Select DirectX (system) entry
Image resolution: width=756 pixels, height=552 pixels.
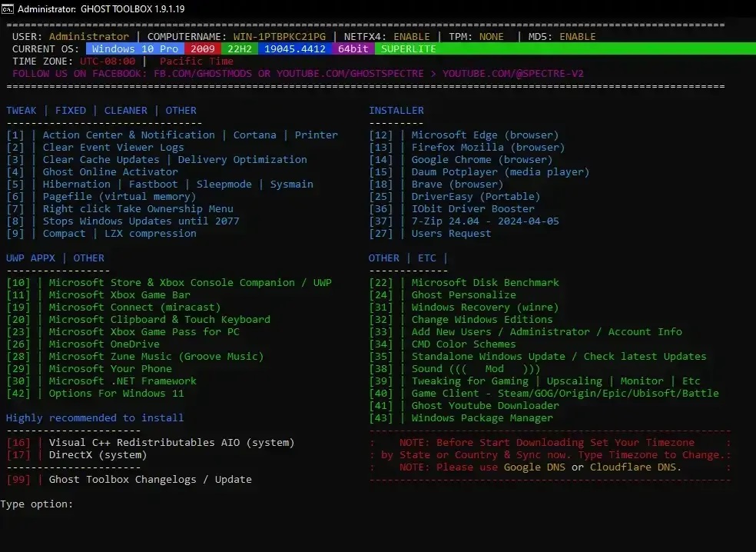98,455
